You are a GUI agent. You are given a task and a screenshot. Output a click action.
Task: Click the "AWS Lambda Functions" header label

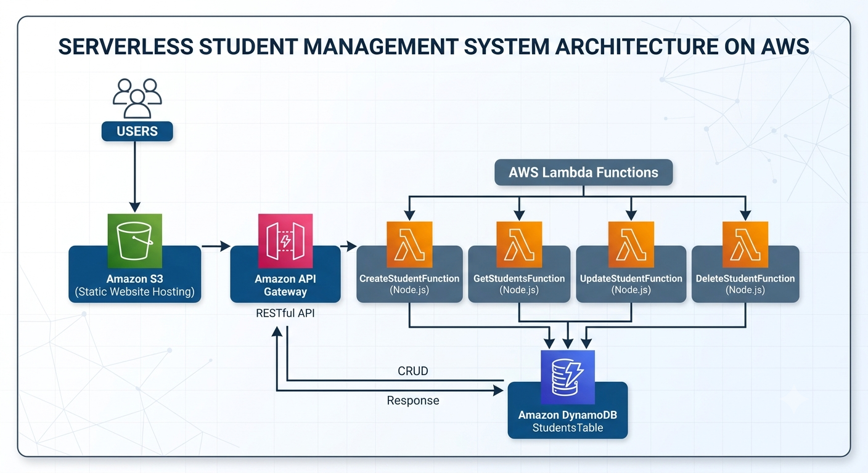pyautogui.click(x=583, y=172)
